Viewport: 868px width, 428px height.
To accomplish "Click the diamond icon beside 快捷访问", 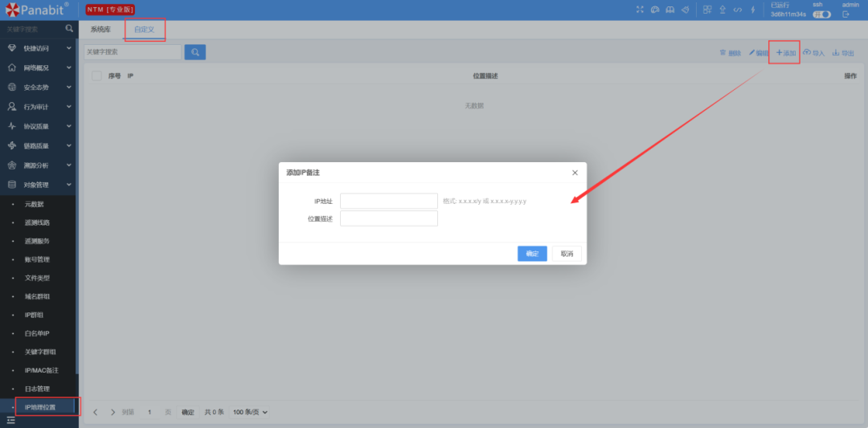I will [x=12, y=48].
